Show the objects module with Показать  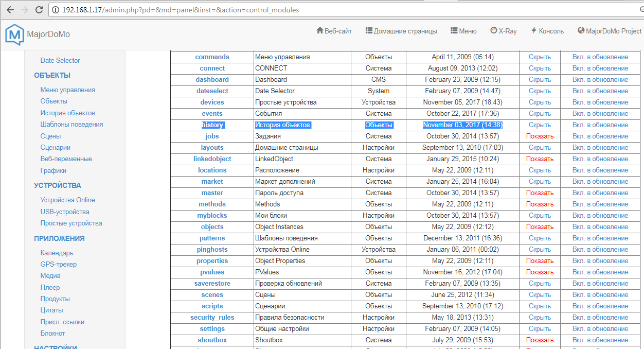[x=540, y=226]
